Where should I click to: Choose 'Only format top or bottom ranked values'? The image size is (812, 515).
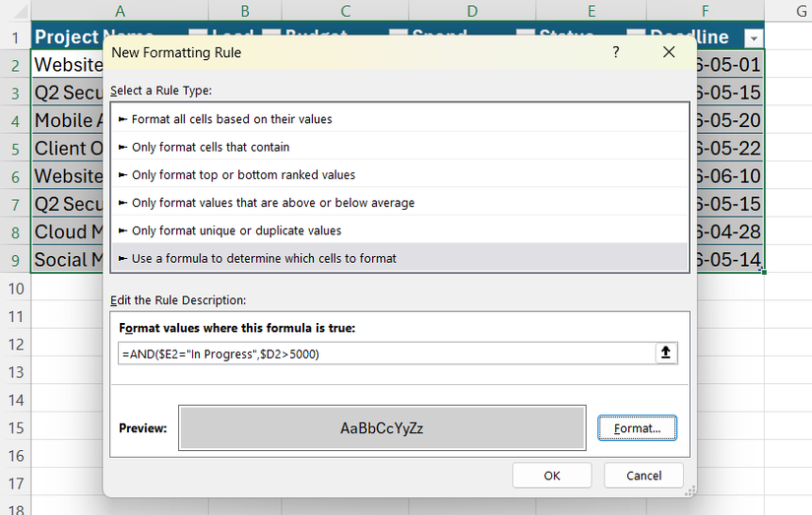point(400,175)
